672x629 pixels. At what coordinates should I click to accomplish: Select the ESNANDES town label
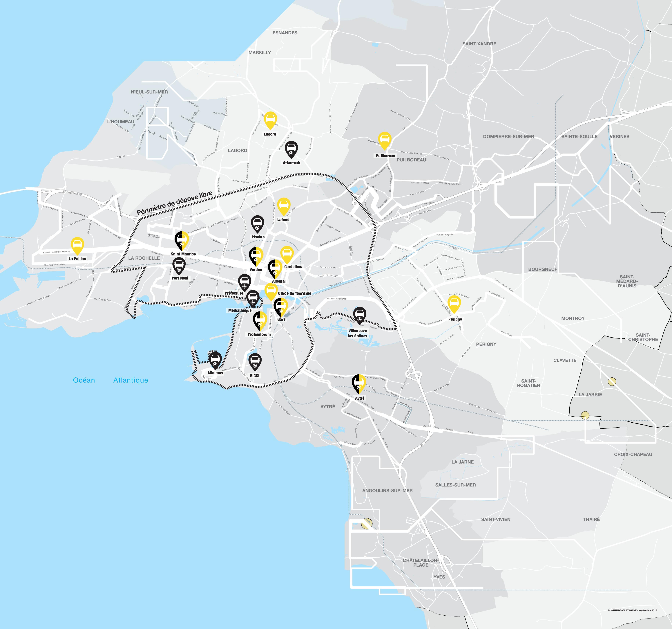pos(285,33)
